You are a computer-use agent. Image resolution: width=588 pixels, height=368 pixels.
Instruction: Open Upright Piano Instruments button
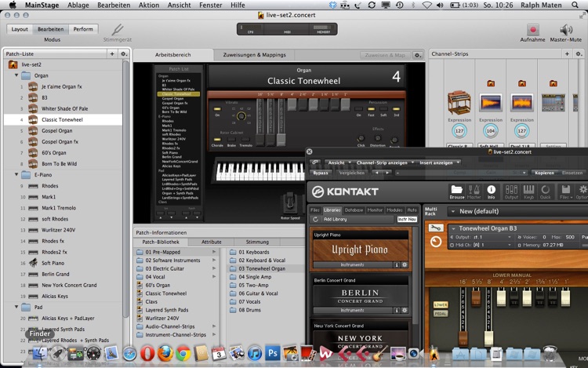[x=352, y=265]
